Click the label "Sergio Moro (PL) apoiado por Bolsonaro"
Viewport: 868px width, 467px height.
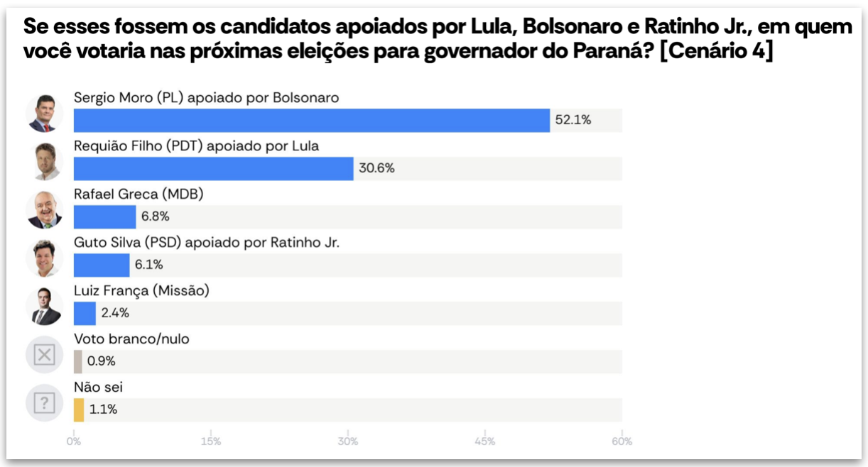pyautogui.click(x=206, y=98)
